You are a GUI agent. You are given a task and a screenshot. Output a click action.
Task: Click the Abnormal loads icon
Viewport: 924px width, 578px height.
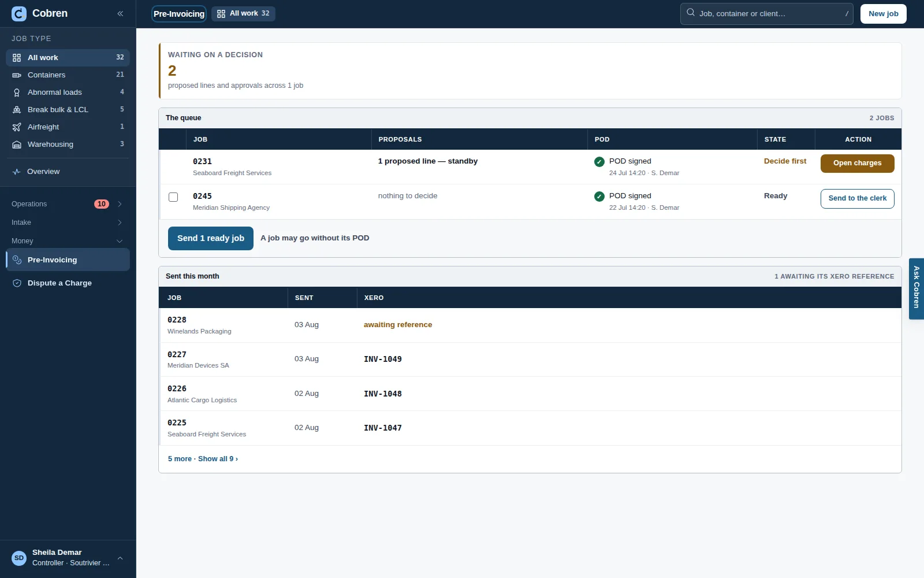click(17, 92)
